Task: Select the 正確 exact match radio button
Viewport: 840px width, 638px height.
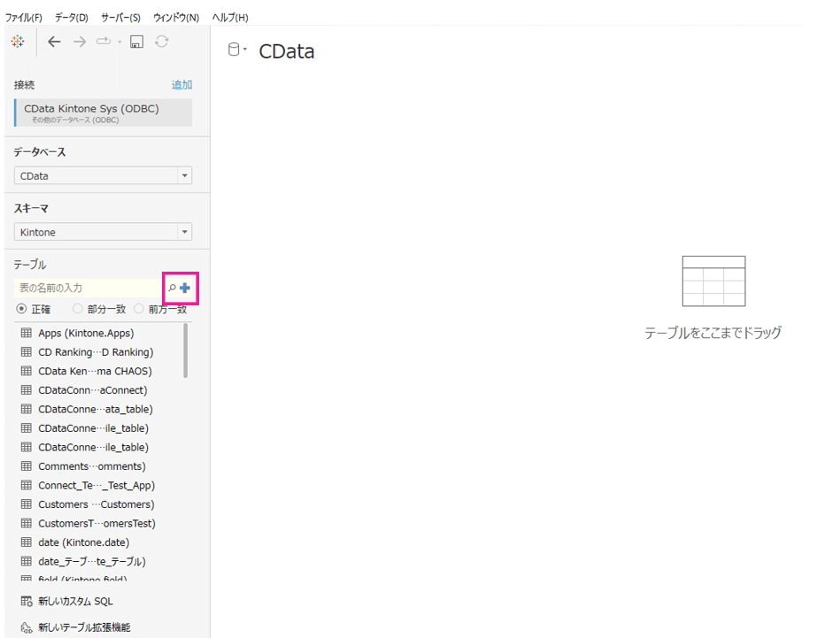Action: point(21,309)
